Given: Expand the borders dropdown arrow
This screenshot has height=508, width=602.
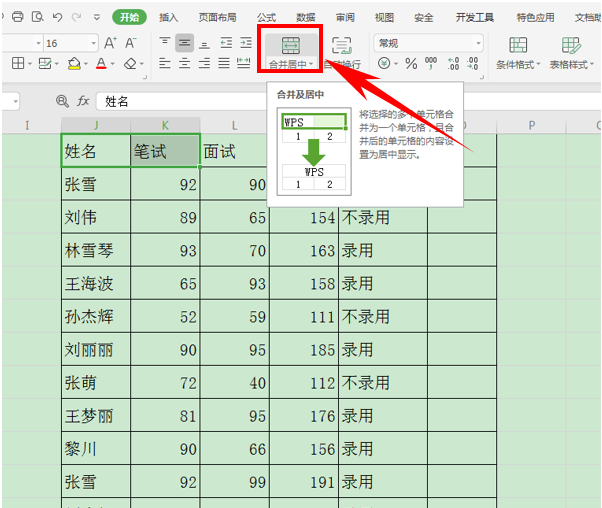Looking at the screenshot, I should (30, 63).
